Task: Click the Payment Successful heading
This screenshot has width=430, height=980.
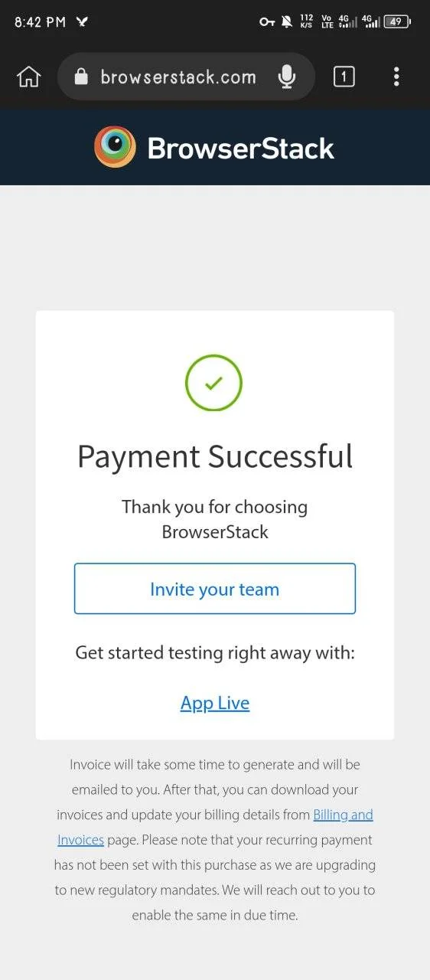Action: click(215, 457)
